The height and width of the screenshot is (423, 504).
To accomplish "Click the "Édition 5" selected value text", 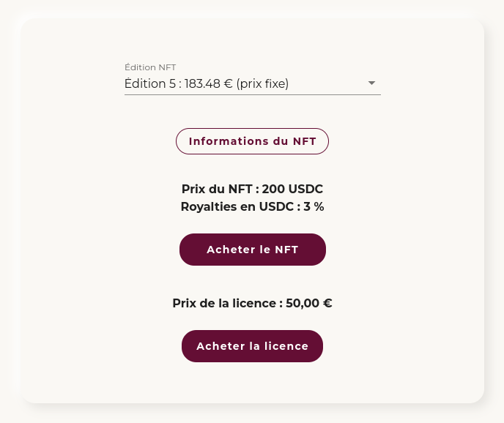I will pyautogui.click(x=150, y=83).
